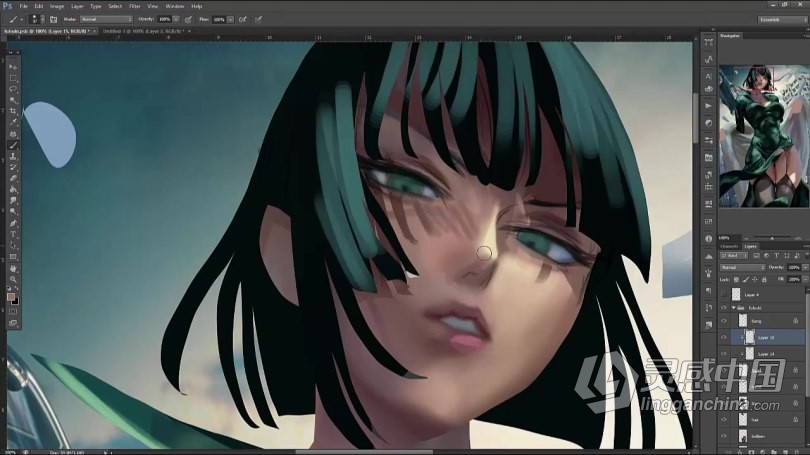Screen dimensions: 810x455
Task: Select the Spot Healing Brush tool
Action: [x=13, y=134]
